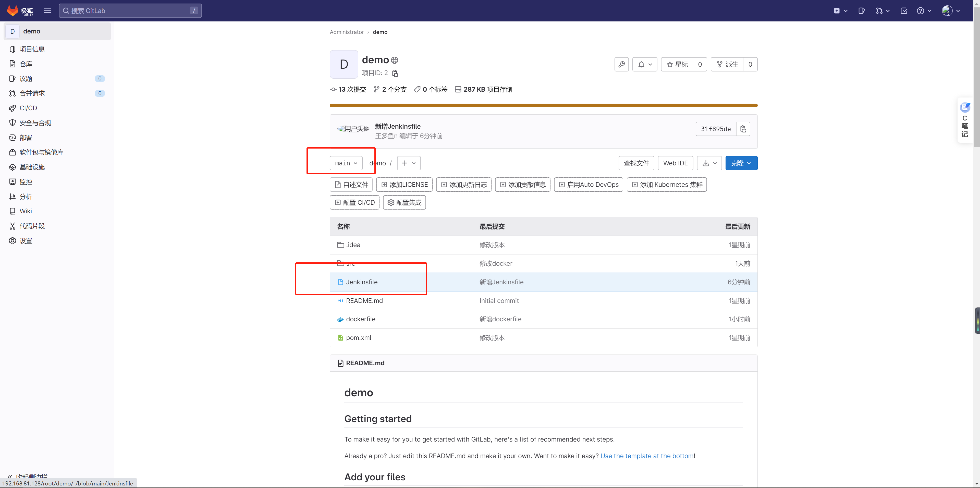Open the C笔记 side widget
Screen dimensions: 980x488
965,120
